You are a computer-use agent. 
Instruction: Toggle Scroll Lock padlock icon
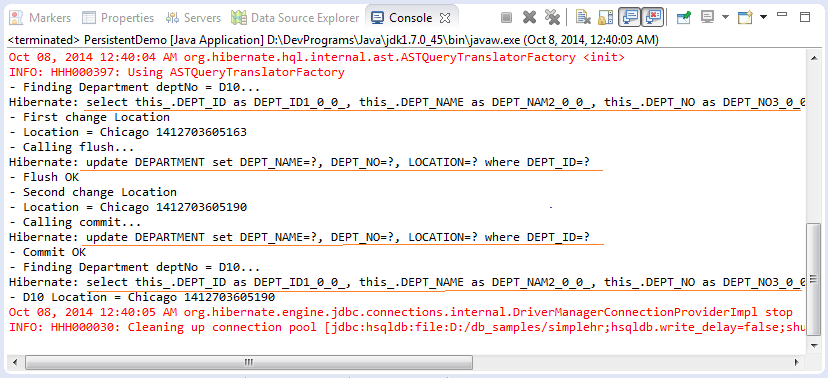[x=605, y=18]
